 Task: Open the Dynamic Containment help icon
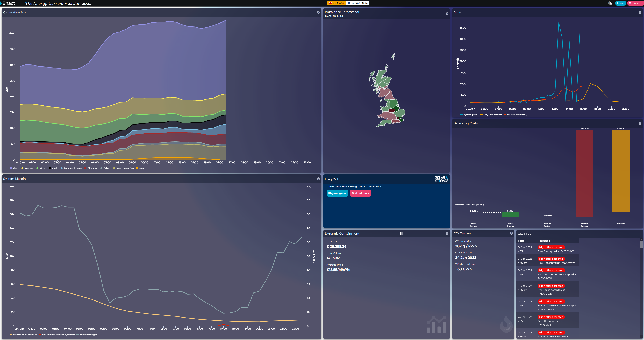pyautogui.click(x=447, y=233)
